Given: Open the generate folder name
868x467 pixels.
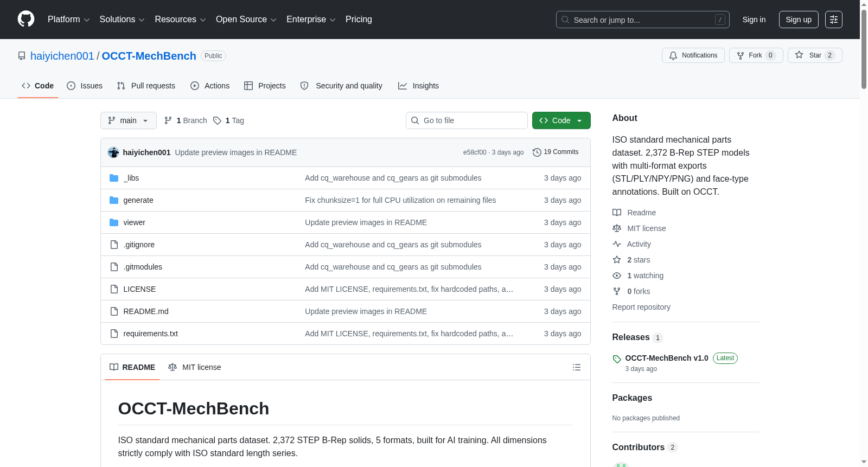Looking at the screenshot, I should pos(138,200).
